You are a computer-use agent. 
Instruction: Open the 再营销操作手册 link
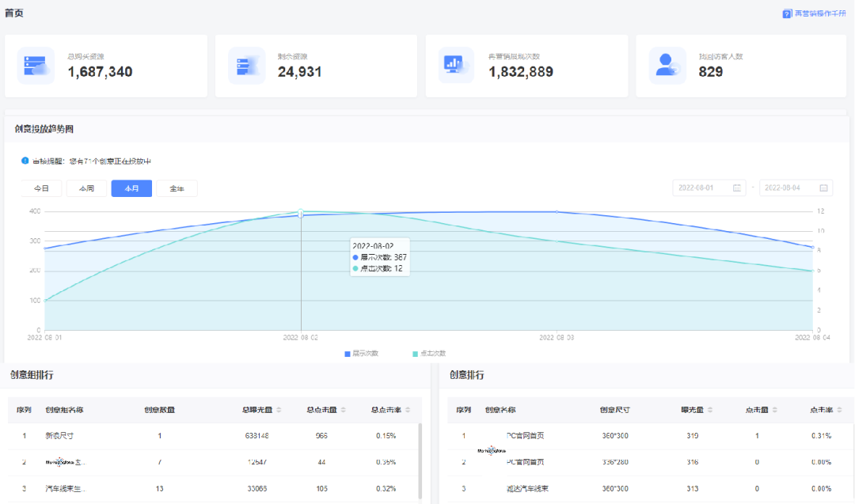coord(819,13)
